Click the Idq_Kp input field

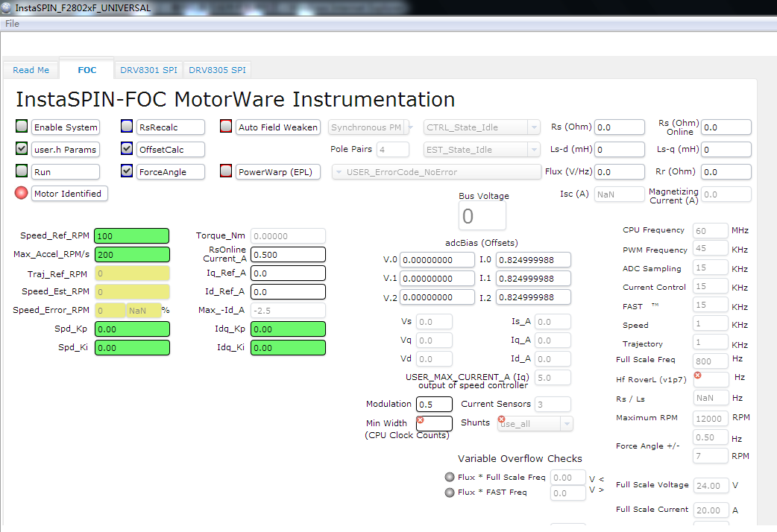[288, 329]
